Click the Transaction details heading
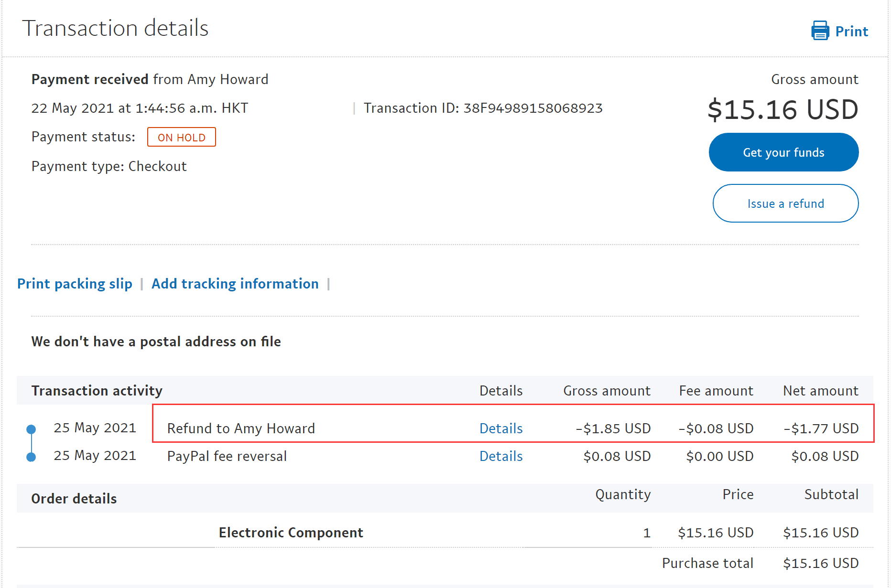 115,28
